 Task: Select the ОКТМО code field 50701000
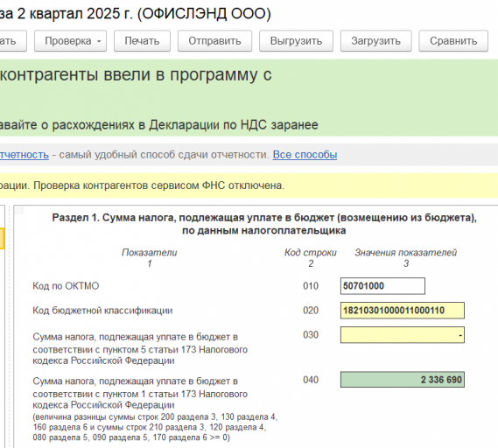pyautogui.click(x=382, y=286)
